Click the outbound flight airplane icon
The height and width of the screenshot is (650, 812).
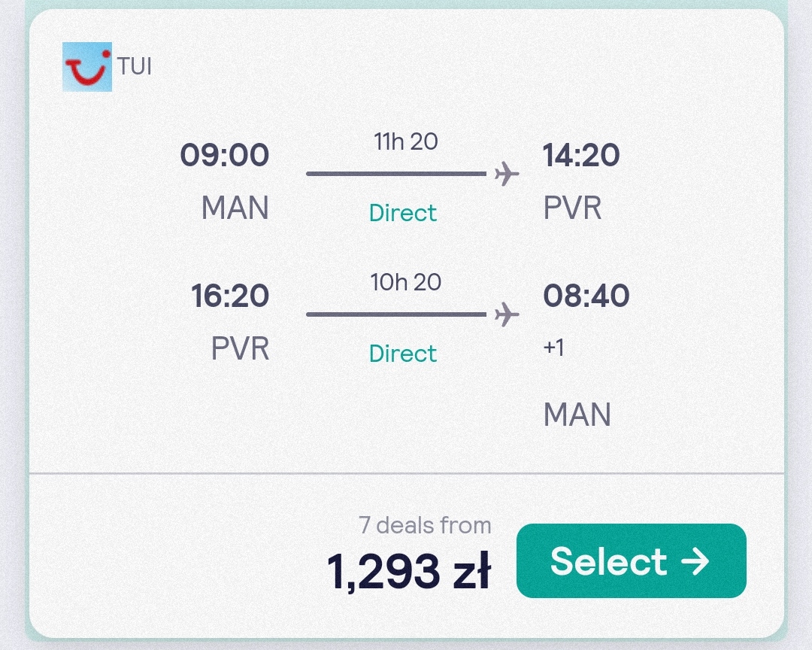(507, 174)
